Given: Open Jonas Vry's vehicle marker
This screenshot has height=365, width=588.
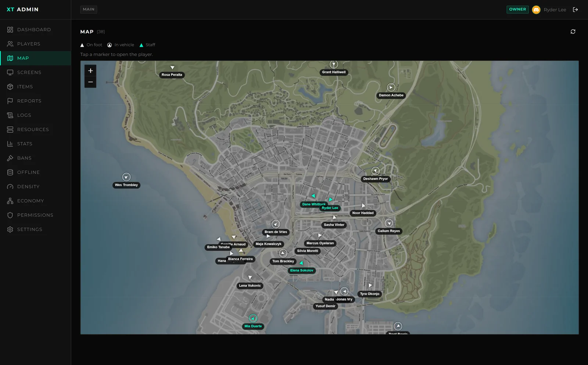Looking at the screenshot, I should pos(344,291).
